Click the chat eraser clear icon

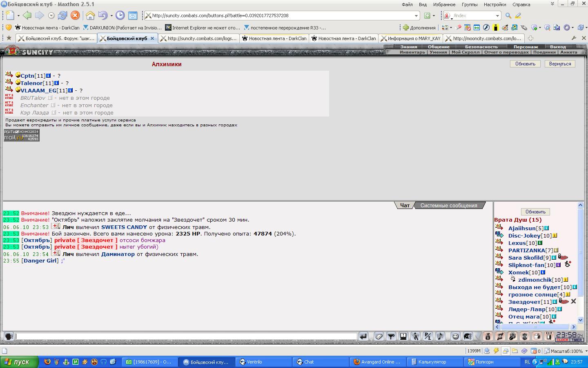pyautogui.click(x=379, y=336)
